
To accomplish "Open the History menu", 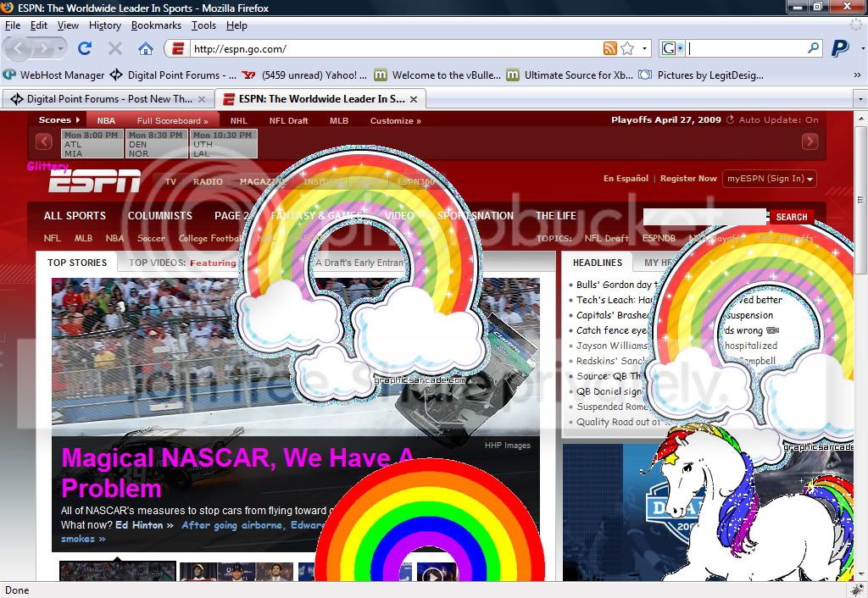I will click(x=104, y=25).
